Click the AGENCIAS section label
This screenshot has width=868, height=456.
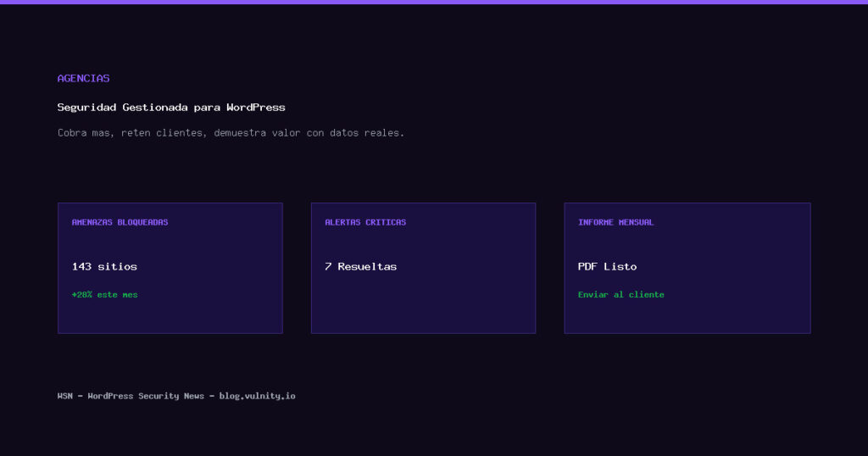click(x=83, y=78)
